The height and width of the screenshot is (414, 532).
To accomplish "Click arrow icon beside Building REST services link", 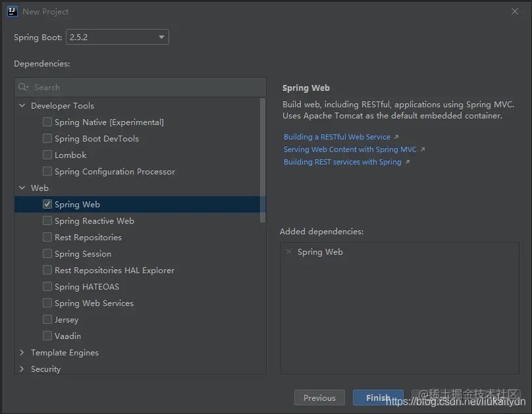I will click(x=408, y=162).
